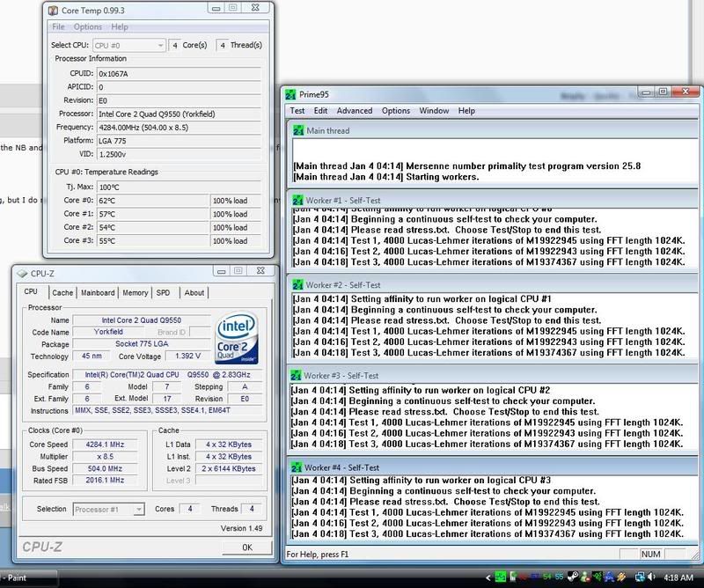The width and height of the screenshot is (704, 588).
Task: Open the Test menu in Prime95
Action: [x=297, y=111]
